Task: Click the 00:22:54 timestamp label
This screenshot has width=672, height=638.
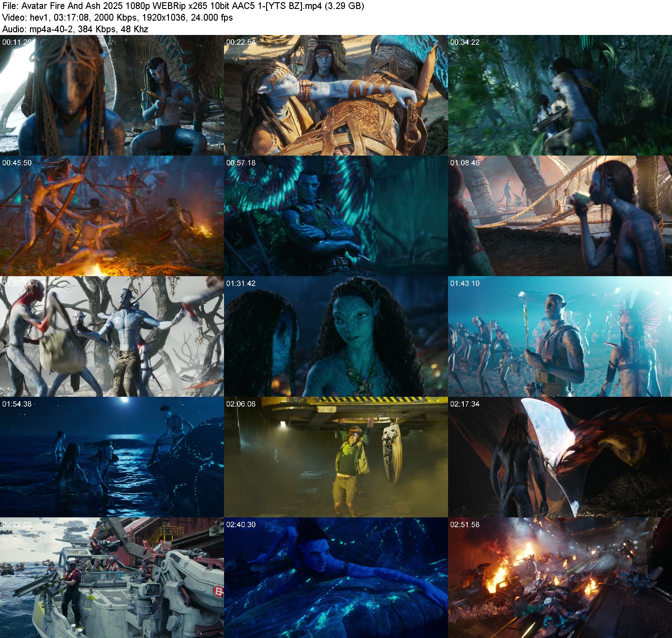Action: tap(241, 42)
